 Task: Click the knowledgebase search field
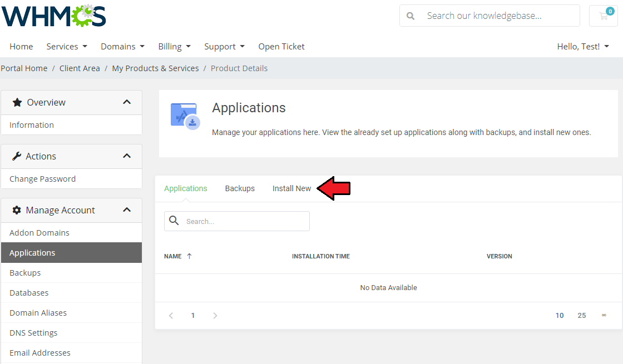click(489, 16)
